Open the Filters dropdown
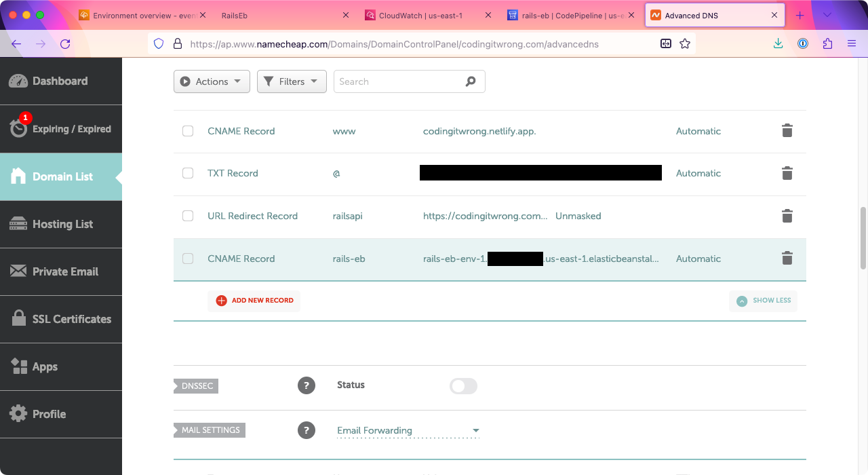This screenshot has width=868, height=475. pyautogui.click(x=292, y=81)
